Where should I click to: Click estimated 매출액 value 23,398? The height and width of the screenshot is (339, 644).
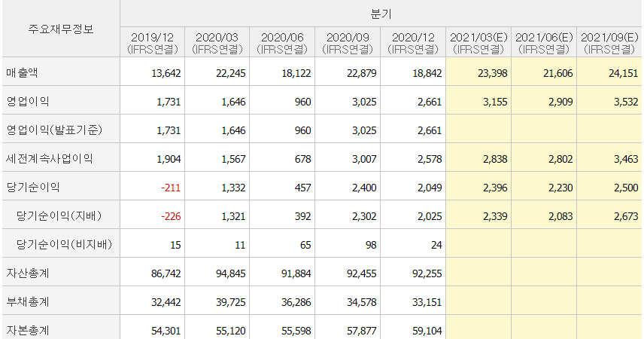click(x=493, y=73)
